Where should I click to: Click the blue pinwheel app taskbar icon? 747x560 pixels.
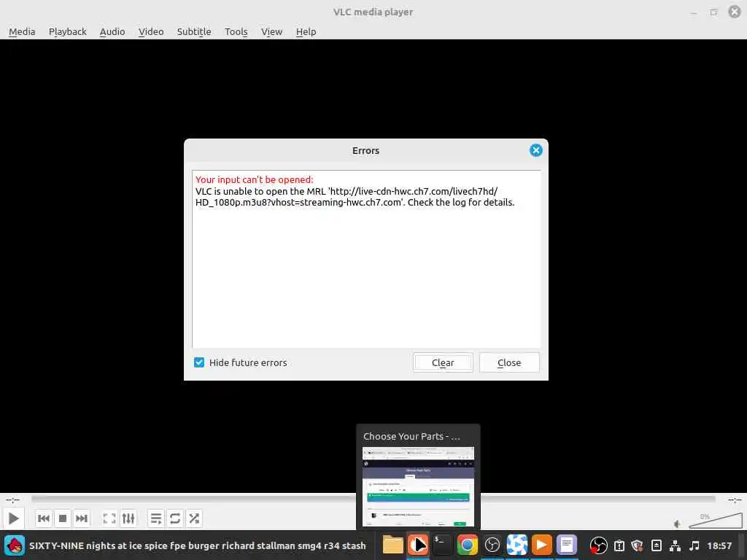pos(517,545)
